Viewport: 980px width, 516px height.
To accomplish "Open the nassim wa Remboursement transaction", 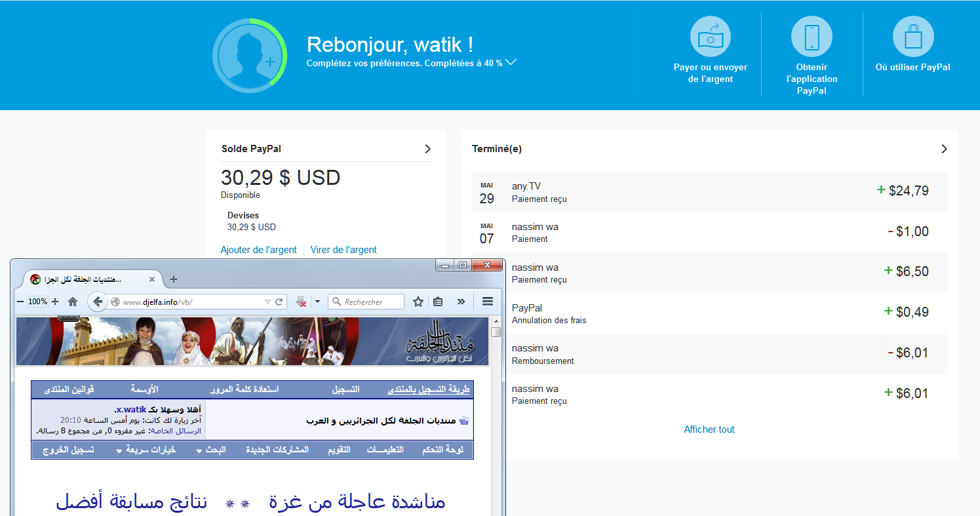I will click(726, 353).
